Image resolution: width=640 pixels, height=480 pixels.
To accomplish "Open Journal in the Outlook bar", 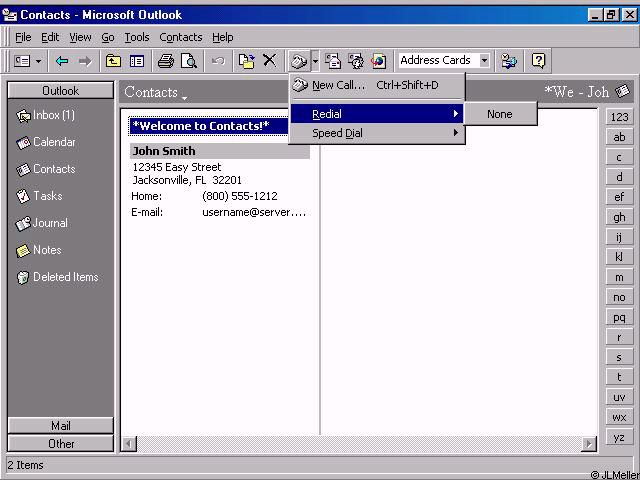I will [x=42, y=223].
